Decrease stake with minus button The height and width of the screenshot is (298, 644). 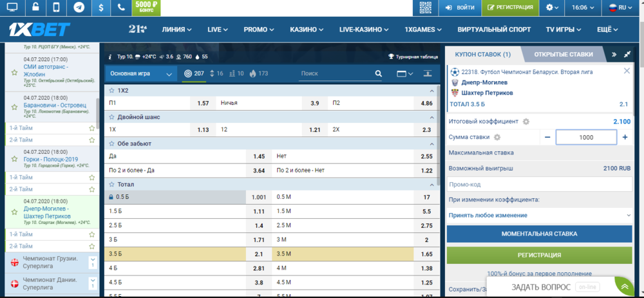click(547, 137)
